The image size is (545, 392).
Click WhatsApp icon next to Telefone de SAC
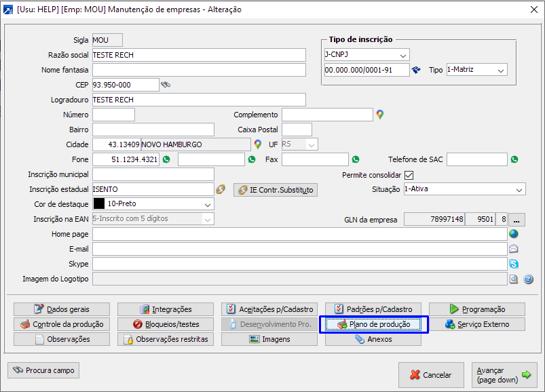(514, 159)
